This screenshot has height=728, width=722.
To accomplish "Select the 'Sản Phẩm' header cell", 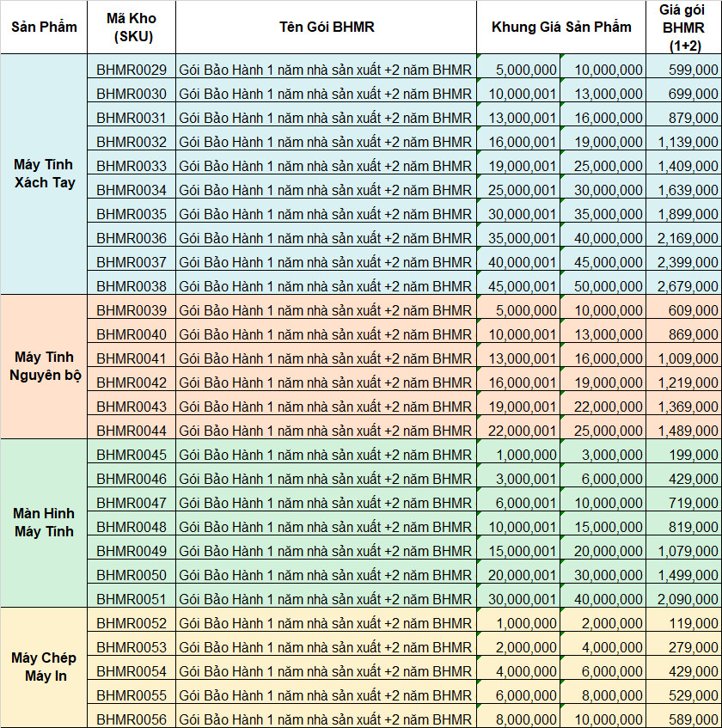I will (x=44, y=27).
